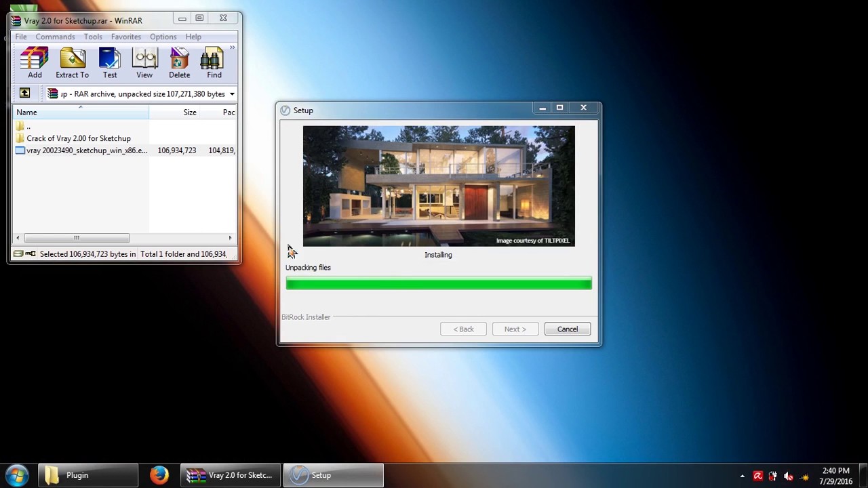The width and height of the screenshot is (868, 488).
Task: Show hidden tray icons arrow
Action: 743,476
